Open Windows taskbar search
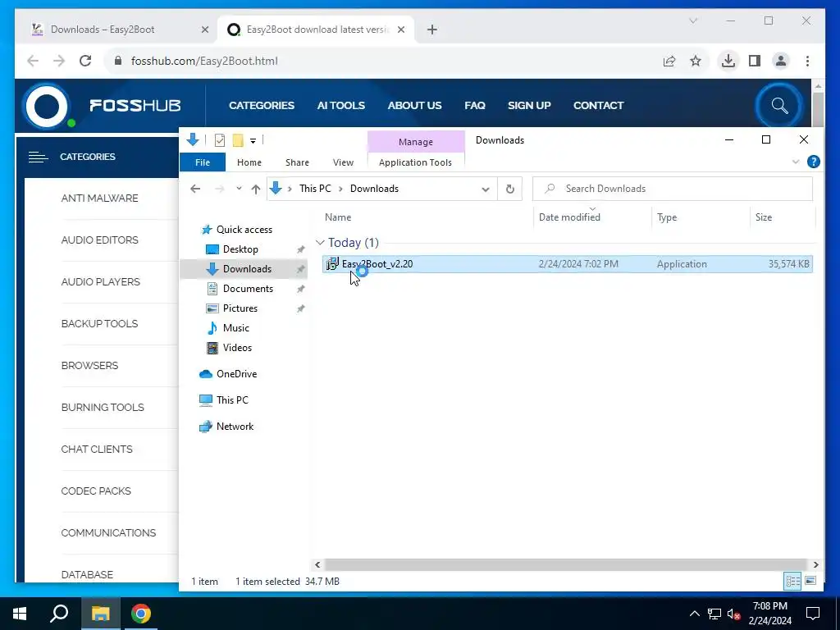 (x=59, y=614)
